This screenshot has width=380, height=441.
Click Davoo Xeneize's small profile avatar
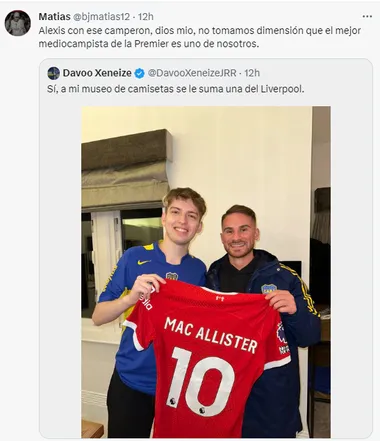pos(54,73)
